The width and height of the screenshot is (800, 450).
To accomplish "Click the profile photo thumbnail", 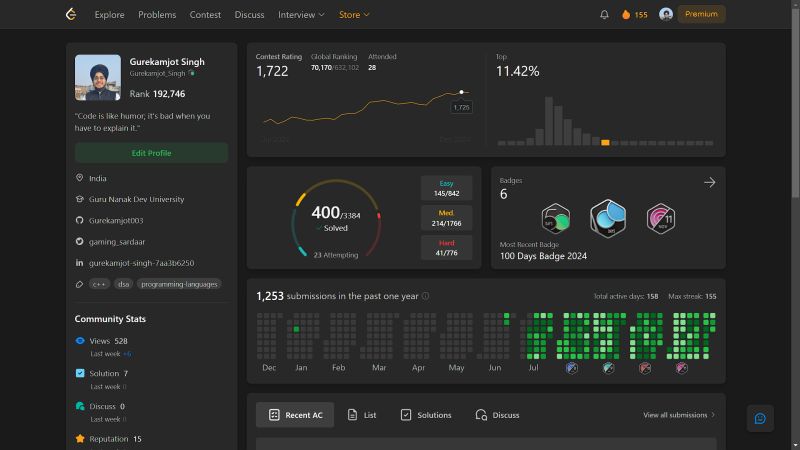I will 98,78.
